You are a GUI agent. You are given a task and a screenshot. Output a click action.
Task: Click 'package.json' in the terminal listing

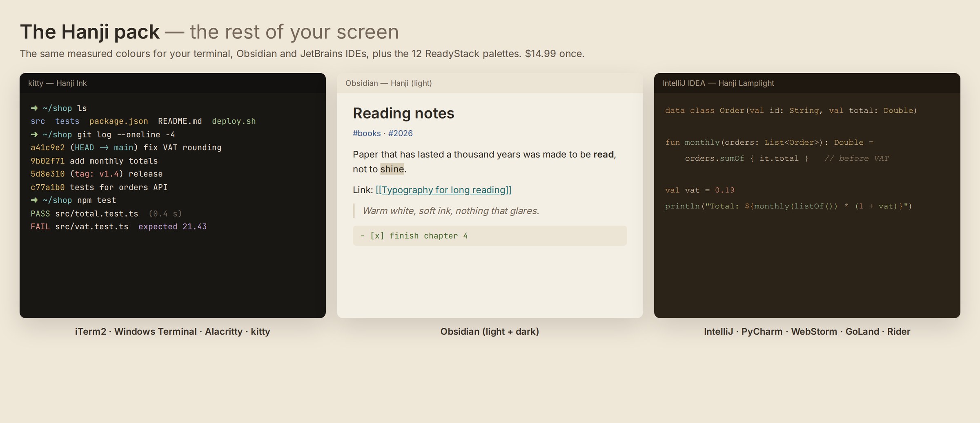119,121
